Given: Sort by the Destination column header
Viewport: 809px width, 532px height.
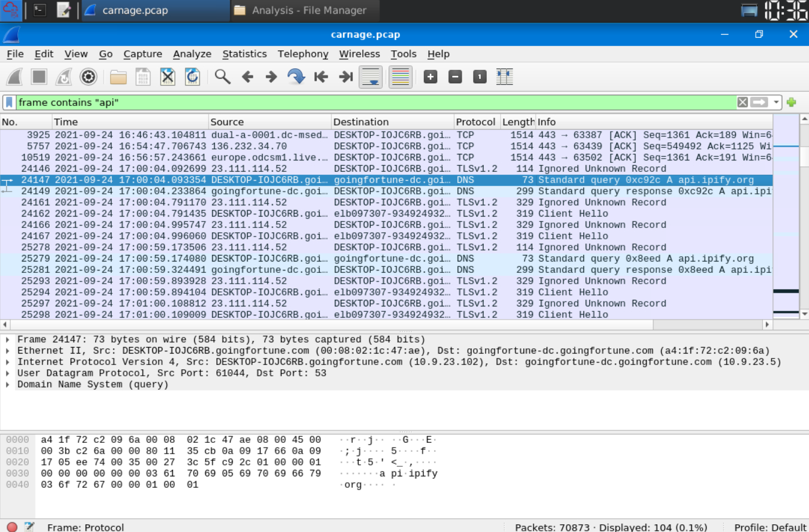Looking at the screenshot, I should (393, 121).
